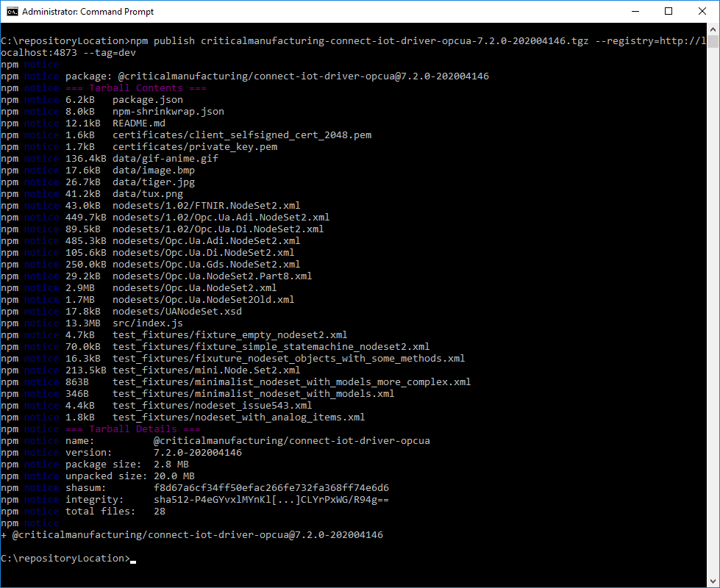Click 'nodesets/Opc.Ua.NodeSet2Old.xml' entry
720x588 pixels.
(x=204, y=300)
